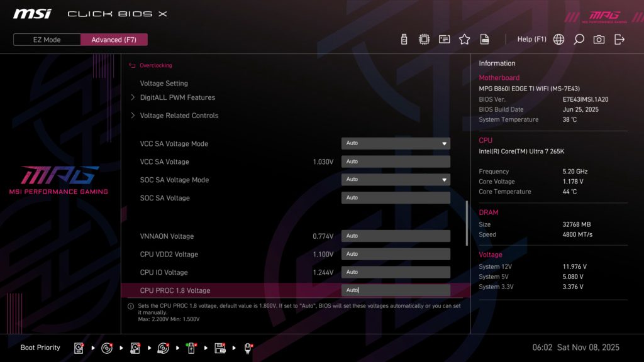Open Help using the Help (F1) button
Screen dimensions: 644x362
click(531, 38)
